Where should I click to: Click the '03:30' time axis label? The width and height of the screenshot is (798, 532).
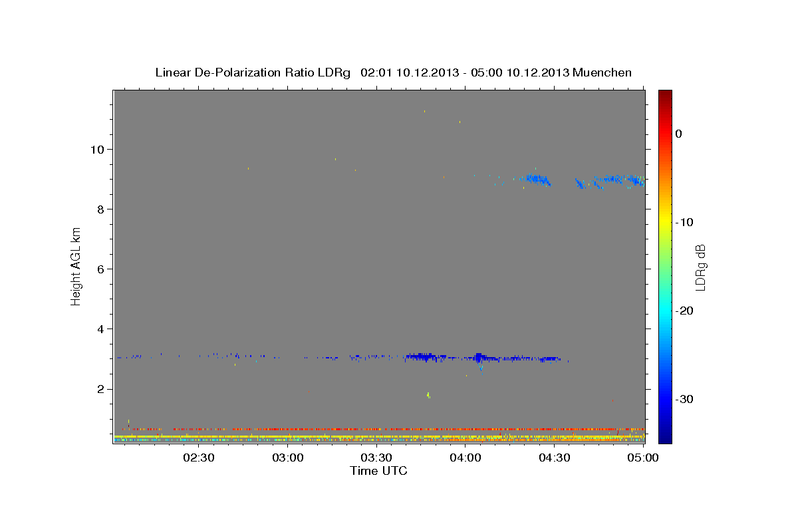click(376, 458)
